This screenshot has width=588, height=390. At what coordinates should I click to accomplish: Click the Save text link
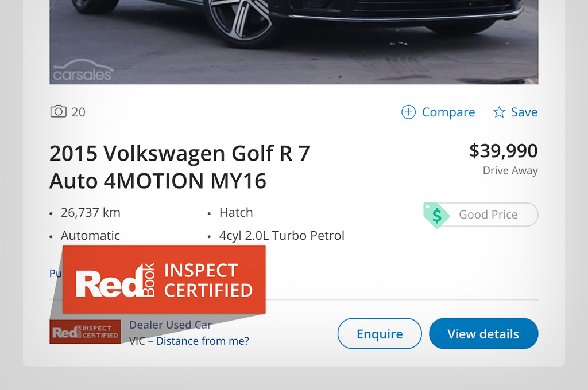524,112
